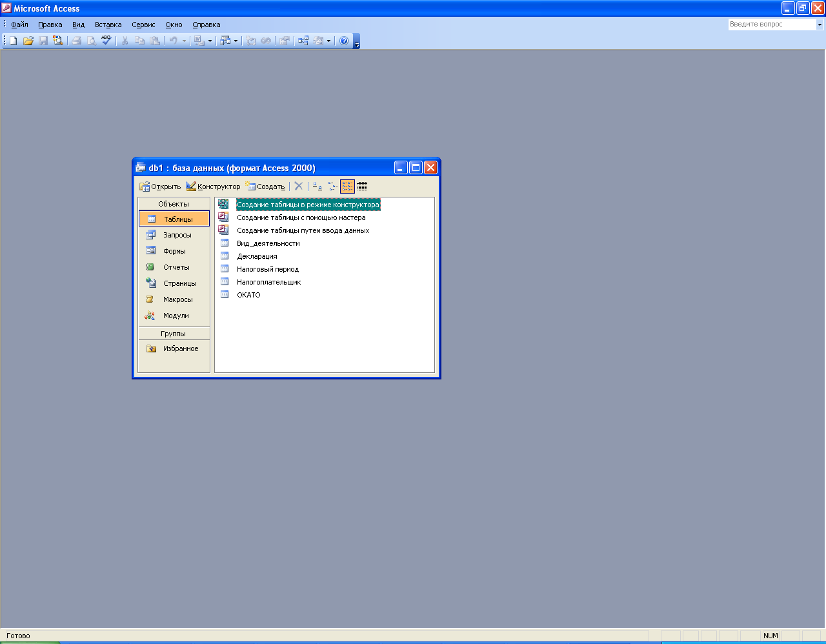Screen dimensions: 826x644
Task: Open Print Preview icon
Action: pyautogui.click(x=91, y=41)
